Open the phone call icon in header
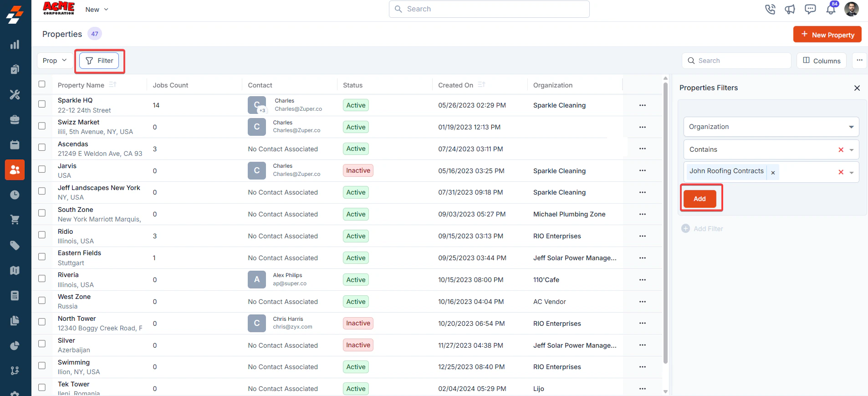This screenshot has height=396, width=868. (770, 9)
